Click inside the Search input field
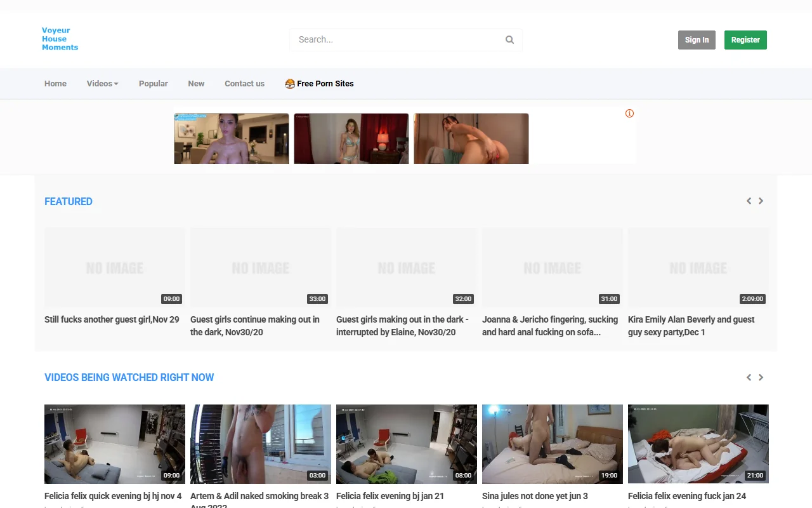 393,39
